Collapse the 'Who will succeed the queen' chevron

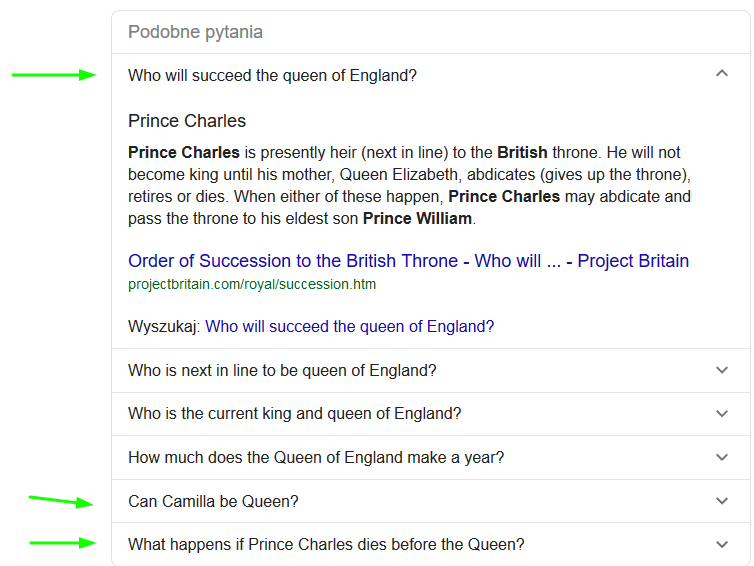pyautogui.click(x=722, y=74)
